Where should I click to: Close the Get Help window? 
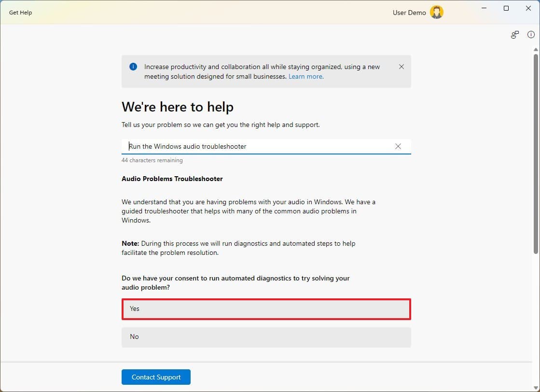[x=527, y=8]
